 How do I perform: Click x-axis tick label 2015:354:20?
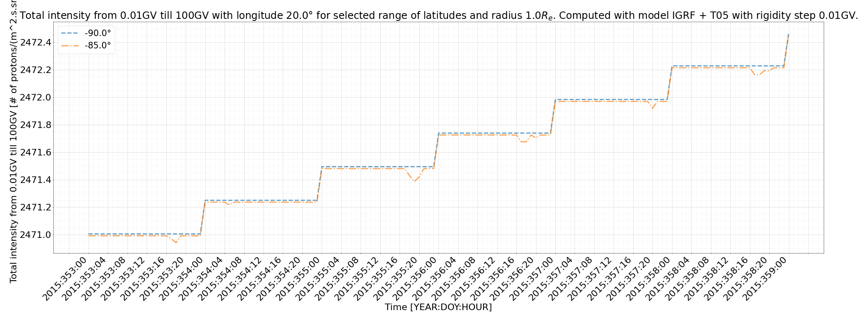point(279,279)
